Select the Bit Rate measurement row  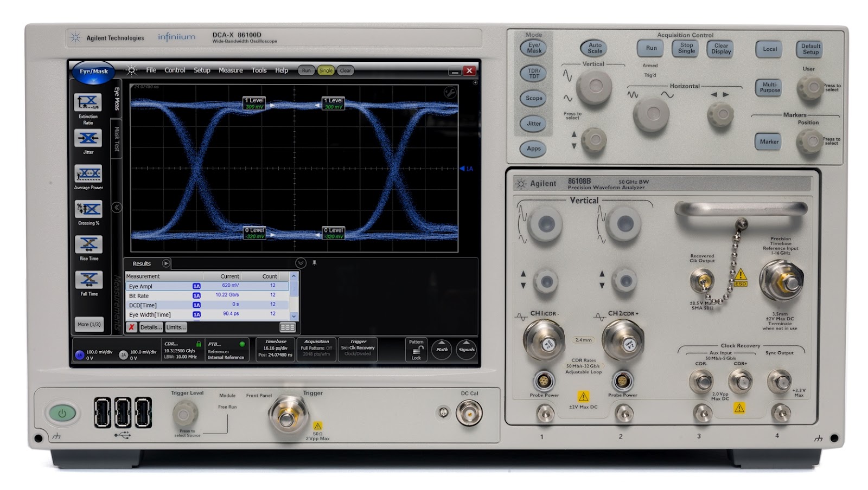(x=208, y=295)
